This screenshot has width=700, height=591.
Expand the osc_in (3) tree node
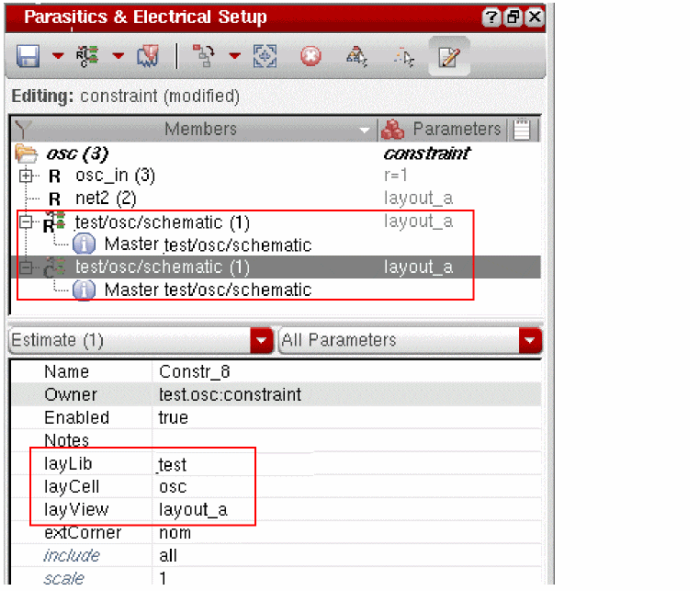coord(26,176)
